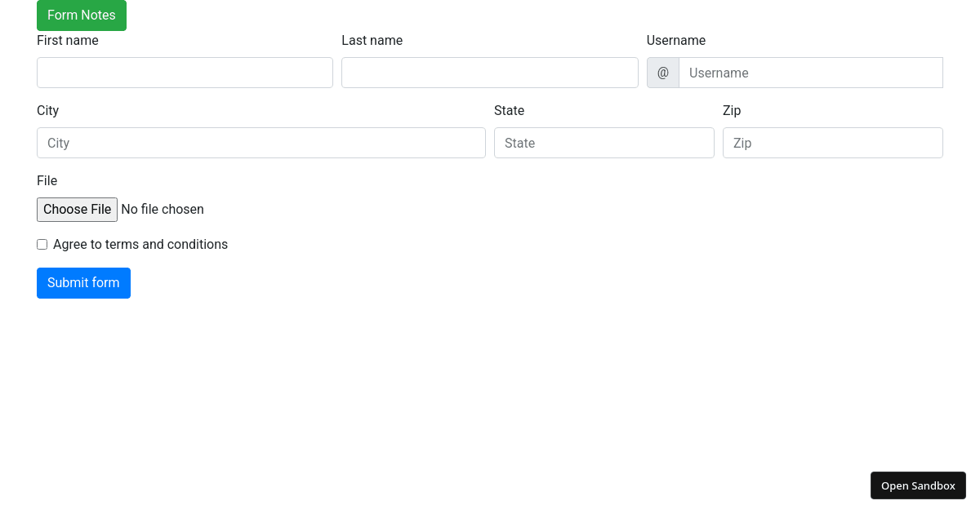Focus the First name input field

coord(185,73)
